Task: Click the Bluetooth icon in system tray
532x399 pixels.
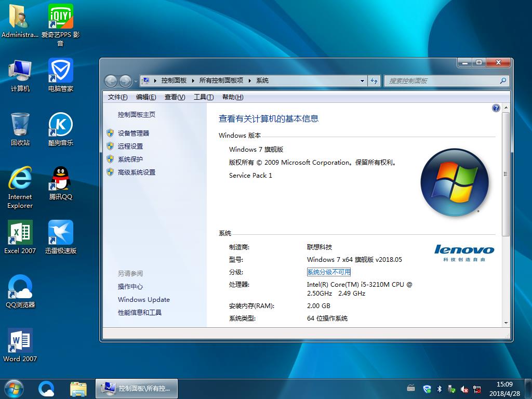Action: tap(439, 389)
